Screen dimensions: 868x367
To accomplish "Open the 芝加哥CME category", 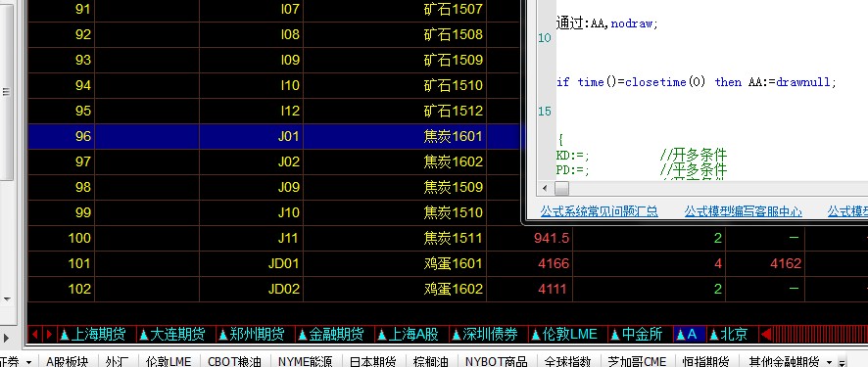I will pyautogui.click(x=637, y=361).
